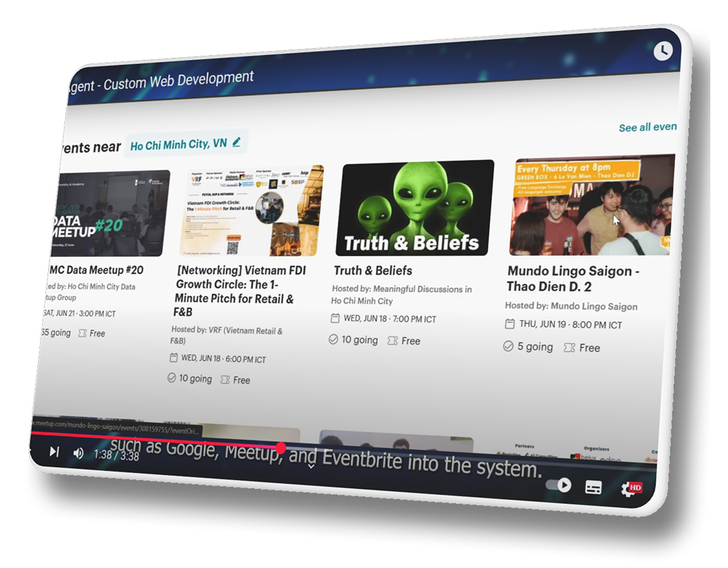728x568 pixels.
Task: Open the Truth & Beliefs alien thumbnail
Action: [413, 208]
